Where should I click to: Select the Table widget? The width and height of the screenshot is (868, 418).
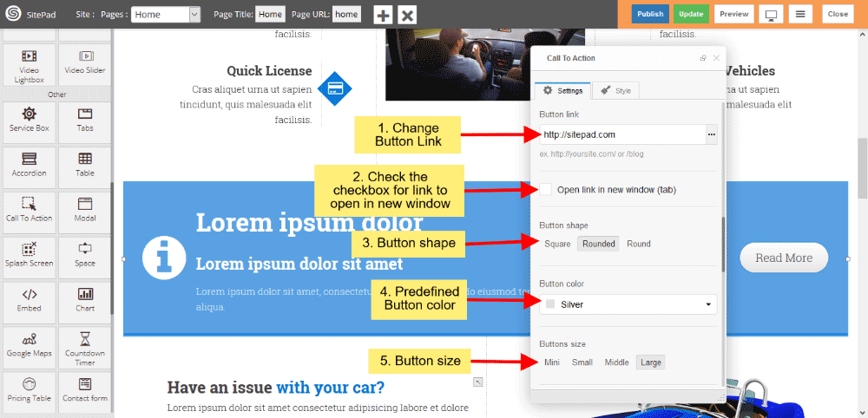(x=85, y=167)
